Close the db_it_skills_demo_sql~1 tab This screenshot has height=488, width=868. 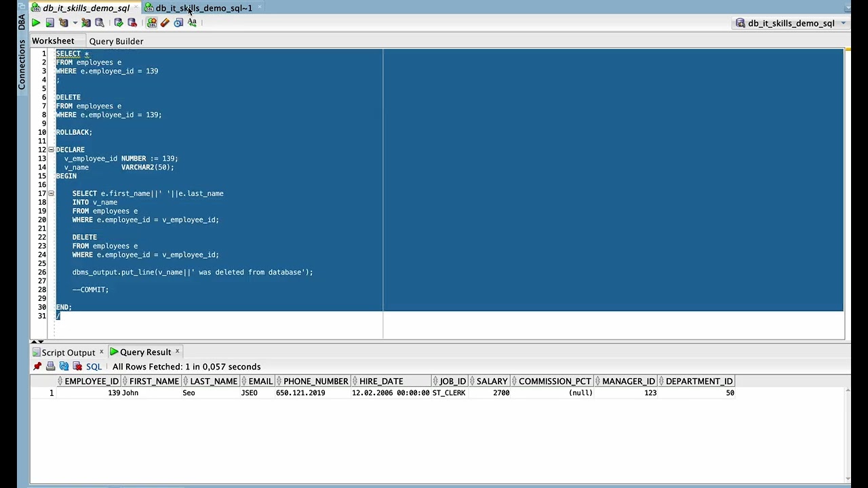[260, 7]
